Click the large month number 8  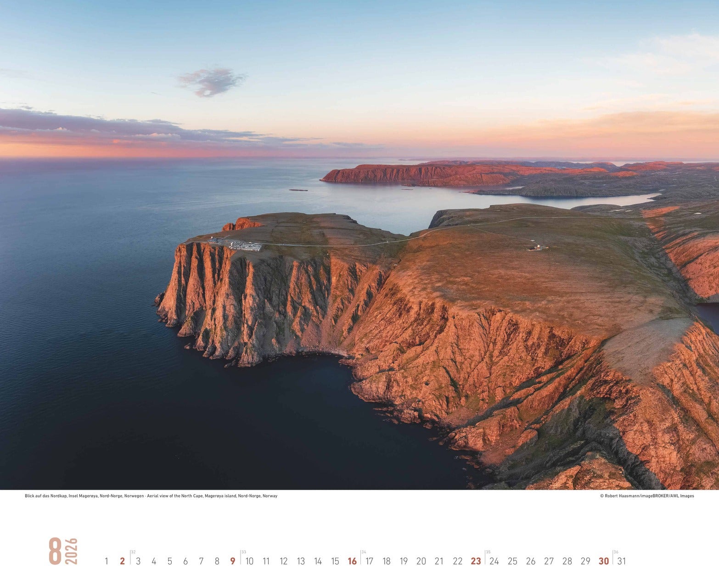[55, 551]
